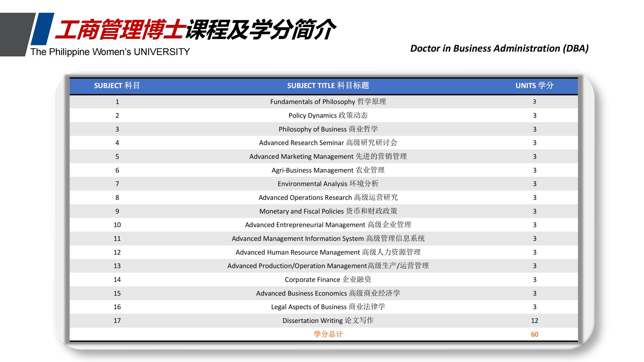Screen dimensions: 644x362
Task: Click 'Legal Aspects of Business 商业法律学' cell
Action: pyautogui.click(x=328, y=306)
